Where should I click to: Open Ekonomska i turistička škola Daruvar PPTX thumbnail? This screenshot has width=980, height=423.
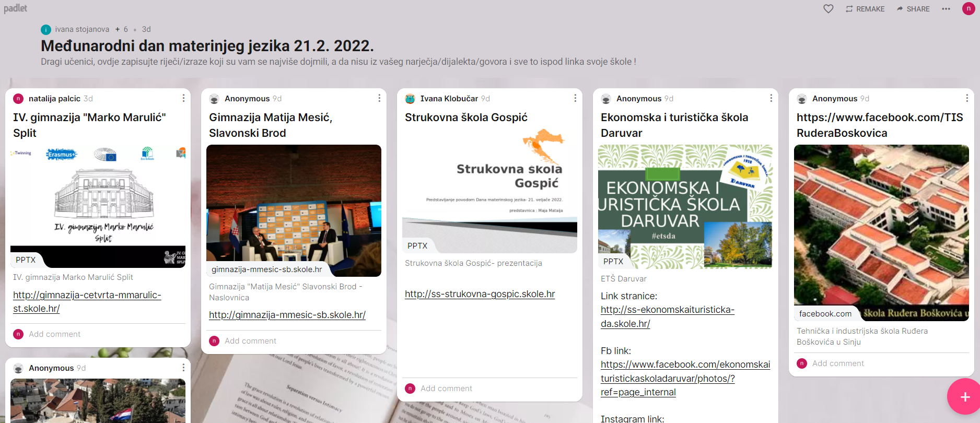(685, 207)
